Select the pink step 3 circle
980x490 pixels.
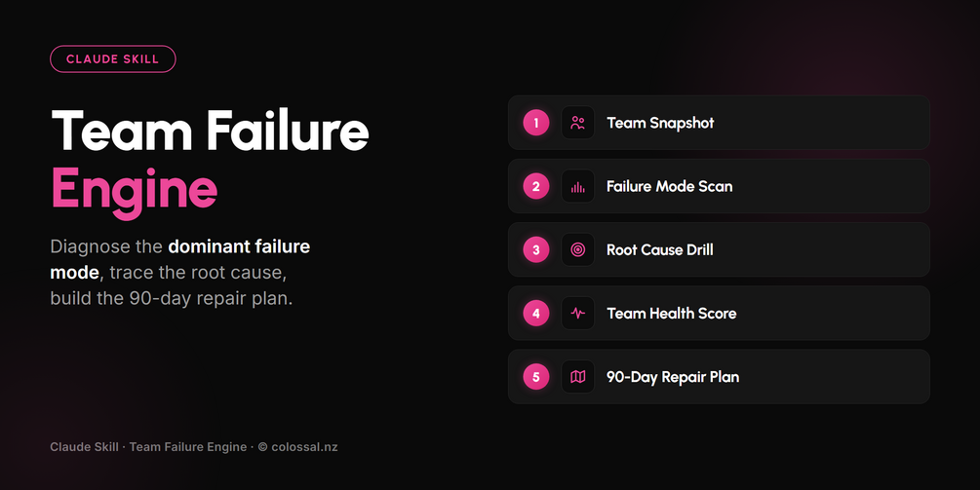point(536,249)
